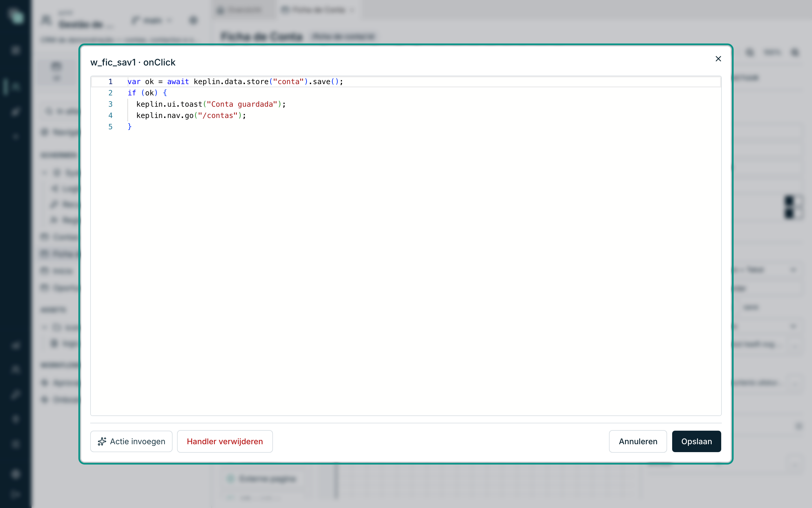The width and height of the screenshot is (812, 508).
Task: Click the sparkle icon in Actie invoegen
Action: 102,441
